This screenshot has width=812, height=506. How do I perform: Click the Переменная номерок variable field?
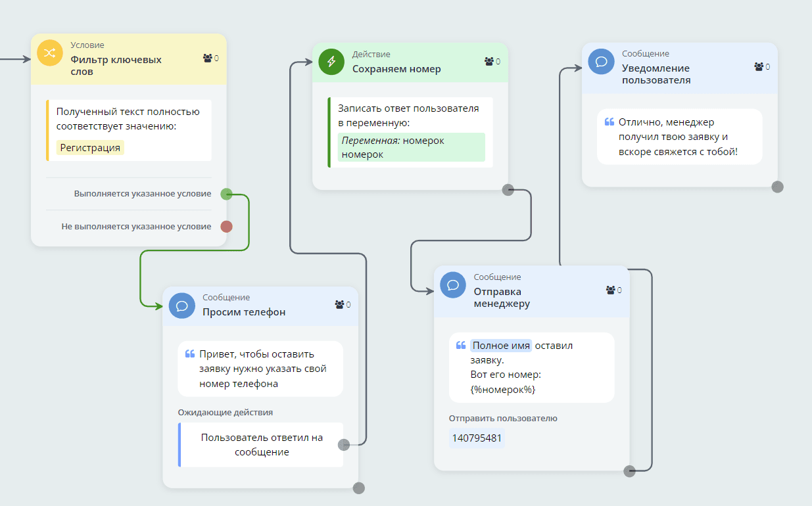point(411,147)
